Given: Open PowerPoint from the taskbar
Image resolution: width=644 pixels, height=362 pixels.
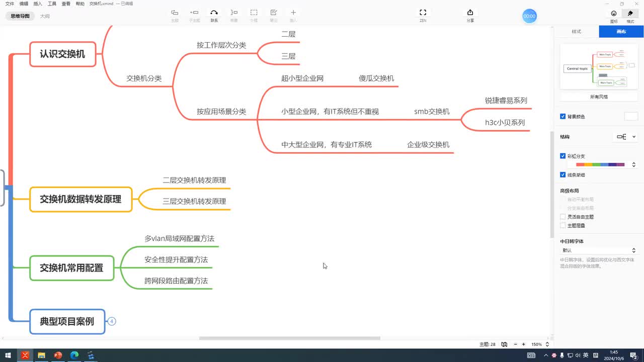Looking at the screenshot, I should coord(58,355).
